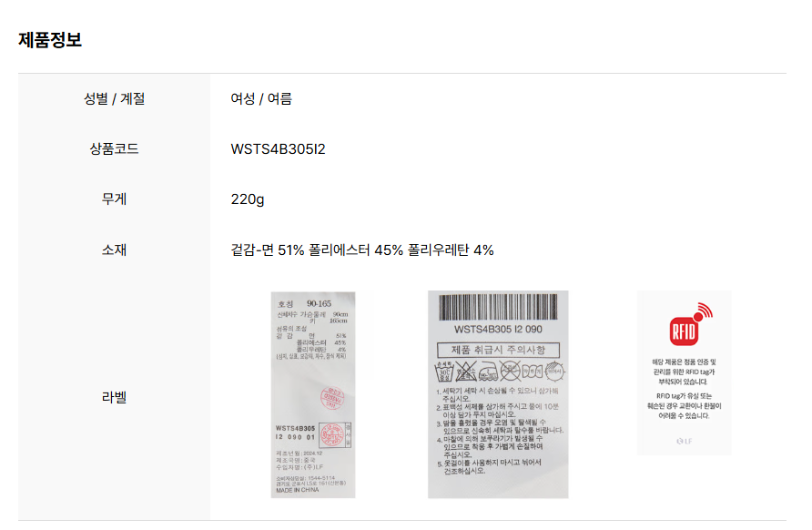Click the round red inspection stamp
The image size is (812, 530).
click(332, 398)
